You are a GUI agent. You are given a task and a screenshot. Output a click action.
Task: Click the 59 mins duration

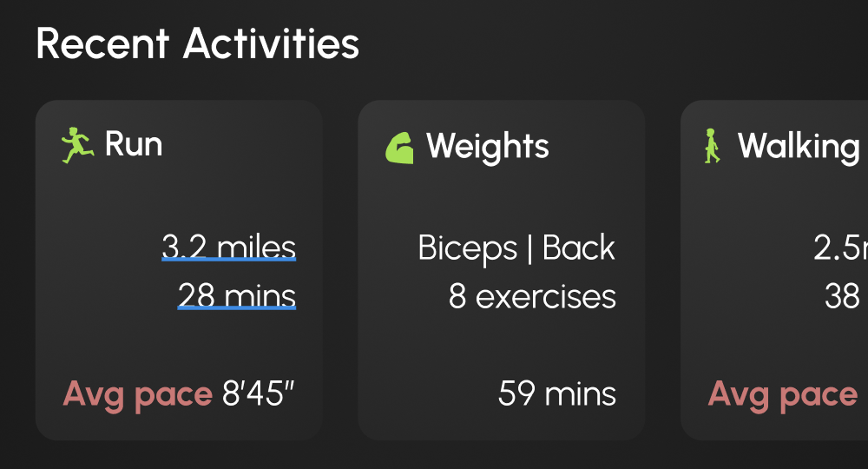click(x=557, y=393)
